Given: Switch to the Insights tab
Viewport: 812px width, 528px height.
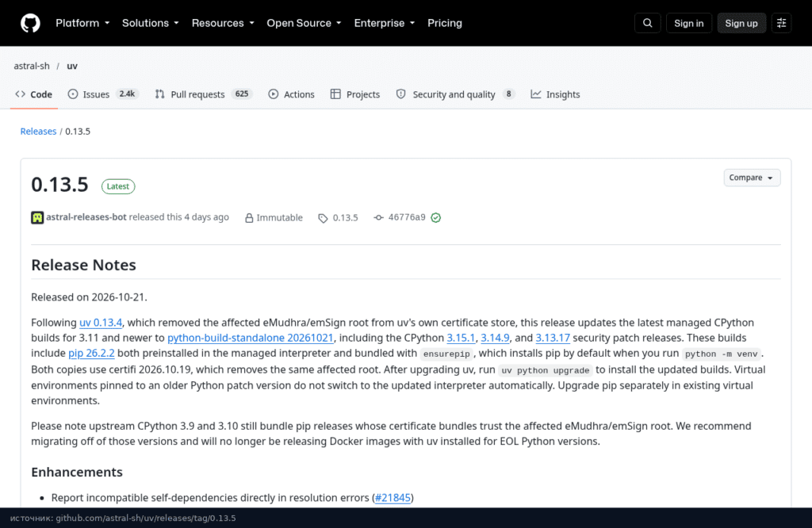Looking at the screenshot, I should pyautogui.click(x=555, y=94).
